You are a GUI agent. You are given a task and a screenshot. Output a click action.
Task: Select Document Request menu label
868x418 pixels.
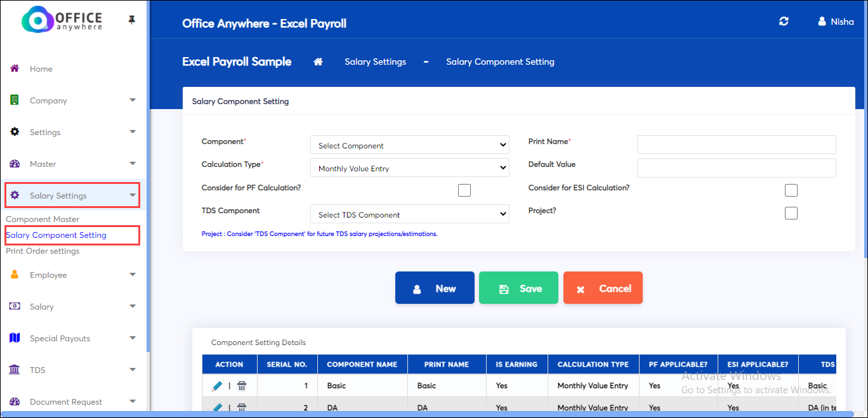point(66,402)
